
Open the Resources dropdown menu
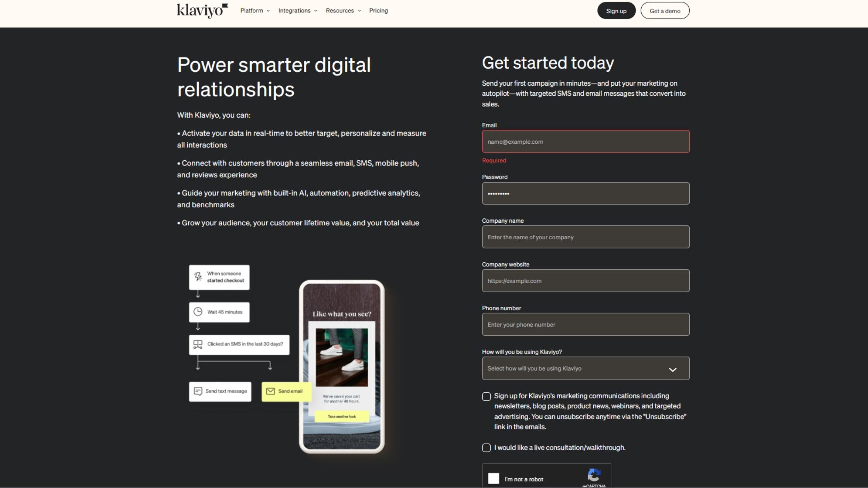(342, 10)
